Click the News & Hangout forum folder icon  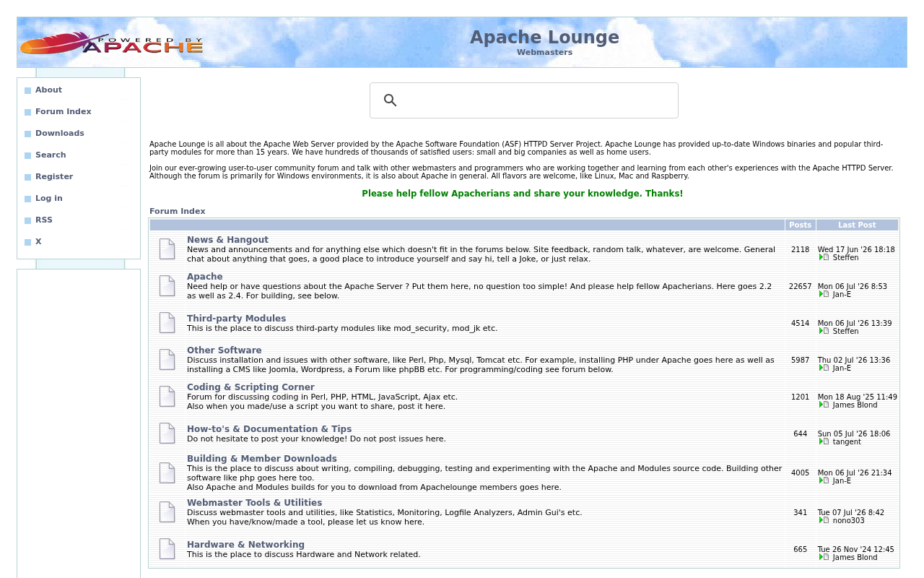click(167, 249)
